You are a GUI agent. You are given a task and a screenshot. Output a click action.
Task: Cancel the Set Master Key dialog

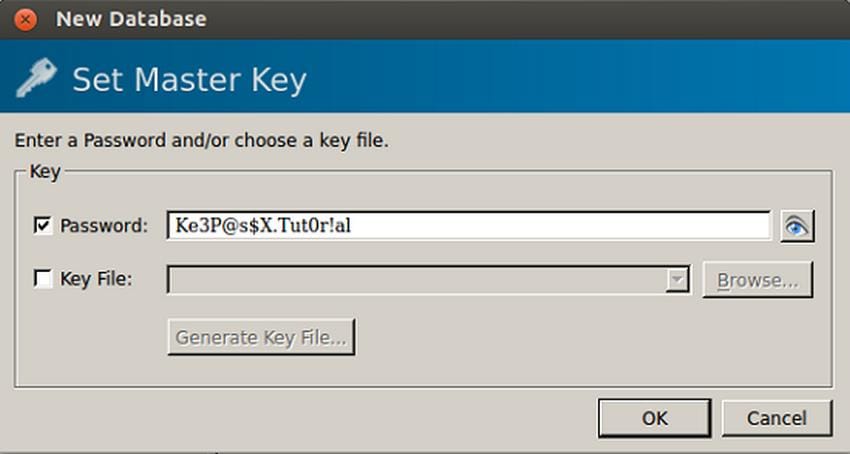tap(777, 418)
